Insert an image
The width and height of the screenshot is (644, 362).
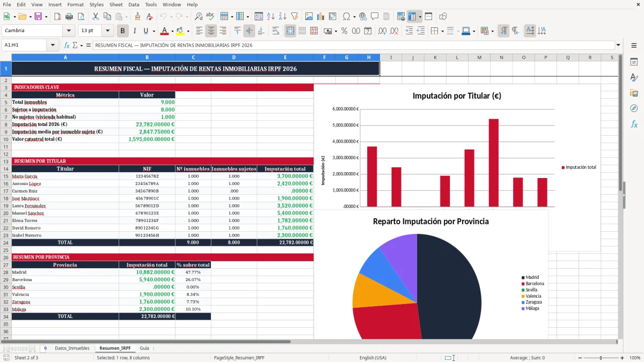click(x=309, y=17)
